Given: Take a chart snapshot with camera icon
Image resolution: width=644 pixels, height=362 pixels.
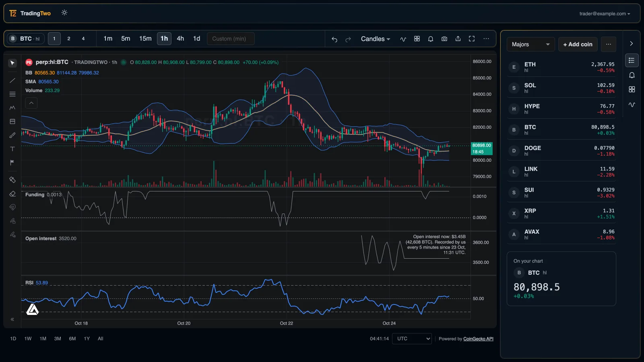Looking at the screenshot, I should point(444,39).
